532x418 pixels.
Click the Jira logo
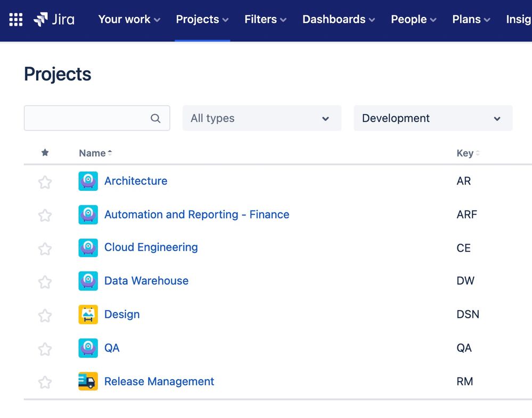54,20
